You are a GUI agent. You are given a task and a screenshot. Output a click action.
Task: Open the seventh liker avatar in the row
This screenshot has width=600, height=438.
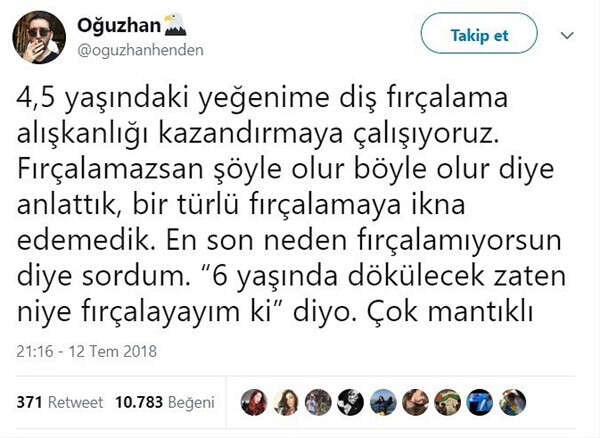coord(447,402)
